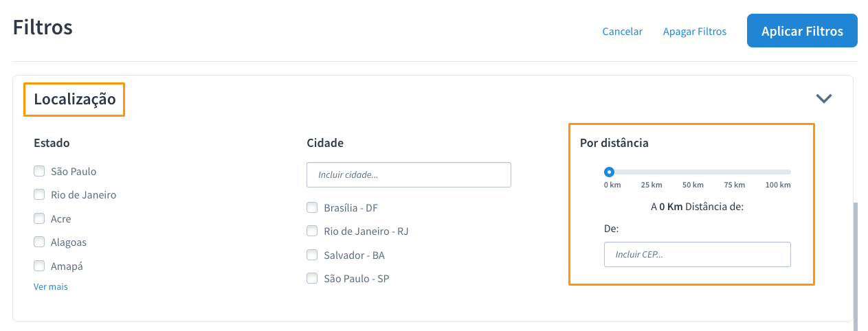The height and width of the screenshot is (331, 868).
Task: Enable the Amapá state checkbox
Action: click(x=39, y=266)
